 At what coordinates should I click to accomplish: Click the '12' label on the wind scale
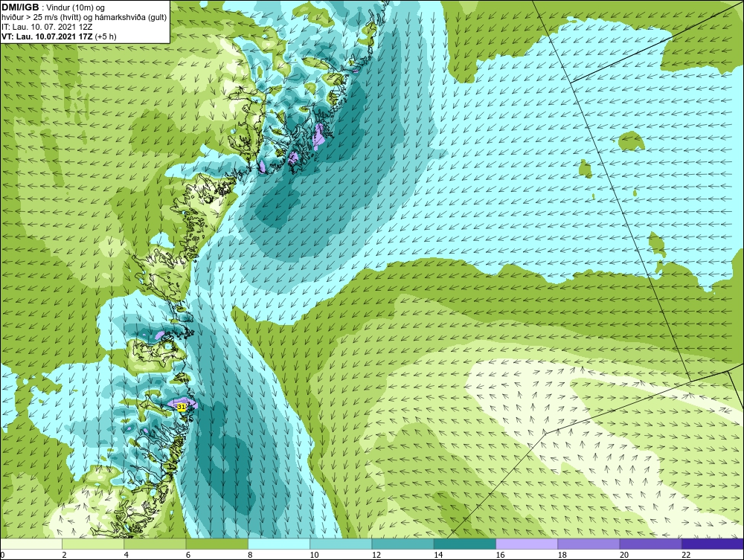point(376,556)
